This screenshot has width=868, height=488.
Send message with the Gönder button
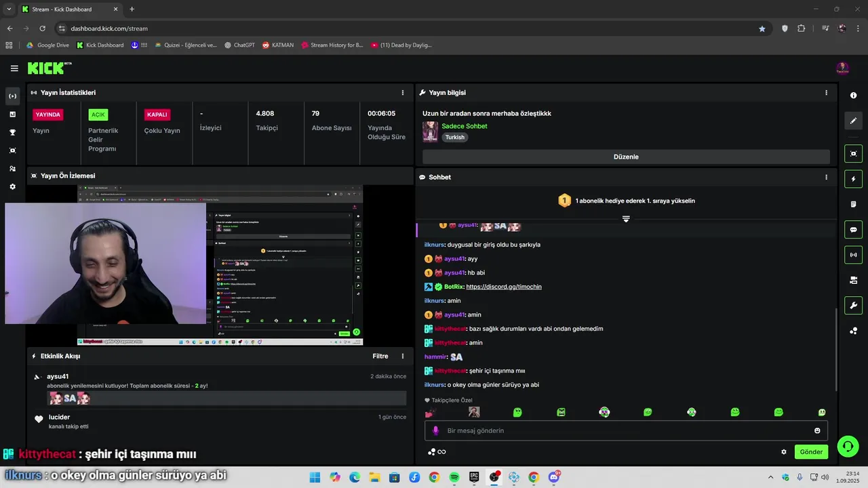(x=811, y=452)
